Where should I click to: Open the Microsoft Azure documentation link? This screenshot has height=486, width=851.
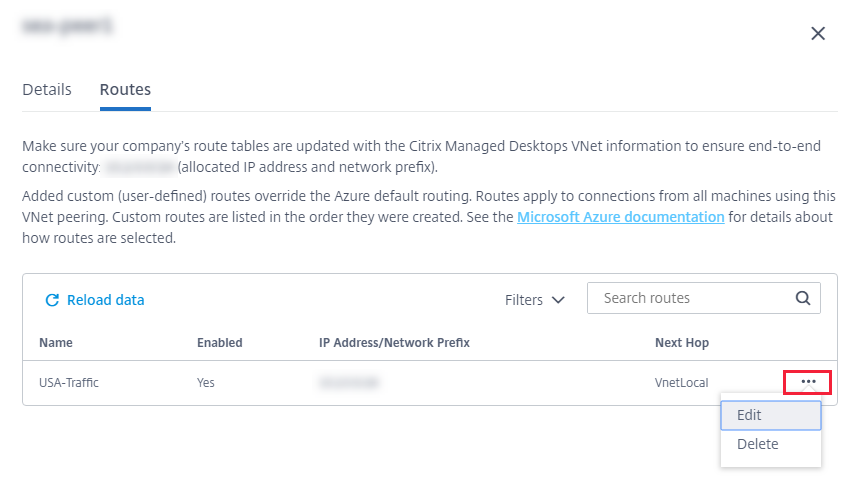620,216
